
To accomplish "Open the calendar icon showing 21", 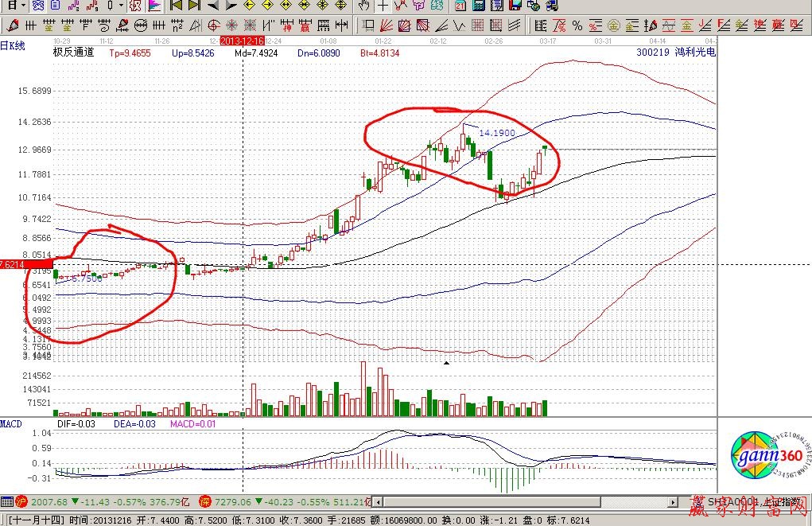I will pos(460,6).
